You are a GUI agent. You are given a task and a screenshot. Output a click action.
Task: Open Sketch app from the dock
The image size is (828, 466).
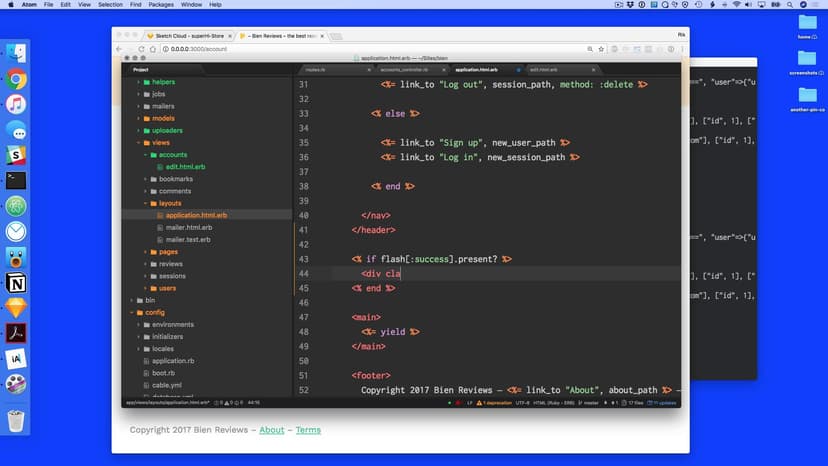click(x=16, y=309)
